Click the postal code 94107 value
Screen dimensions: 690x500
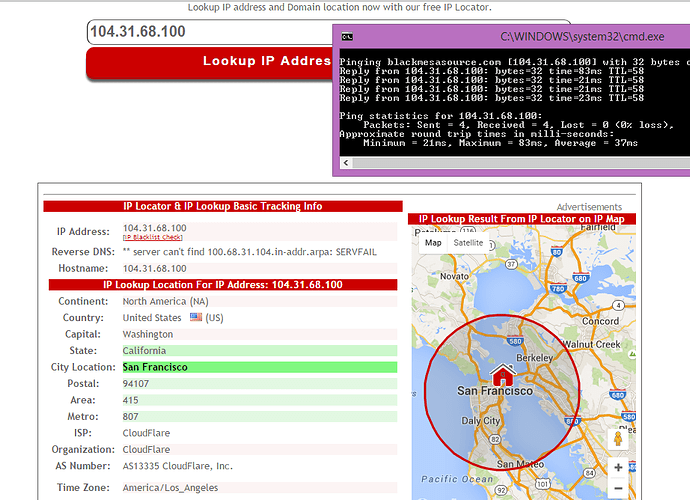138,384
